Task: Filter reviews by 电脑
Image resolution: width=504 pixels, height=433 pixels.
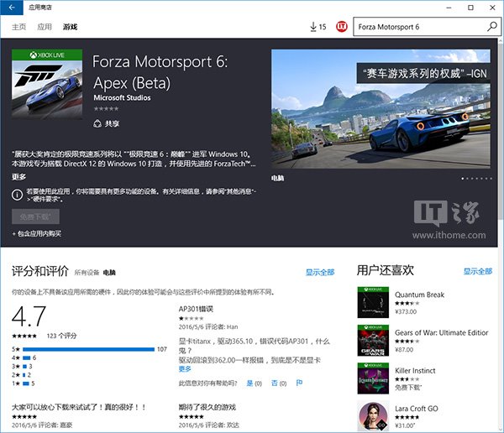Action: [x=109, y=273]
